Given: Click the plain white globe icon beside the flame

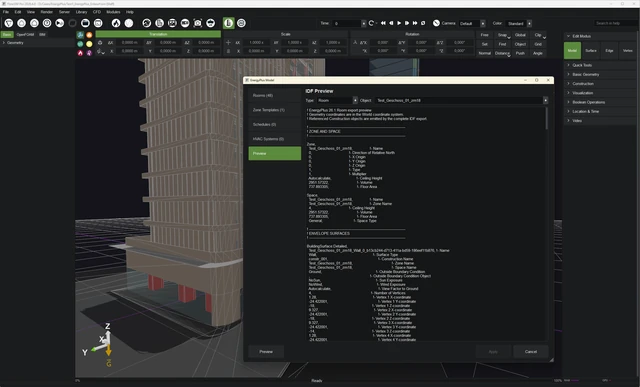Looking at the screenshot, I should (x=129, y=23).
